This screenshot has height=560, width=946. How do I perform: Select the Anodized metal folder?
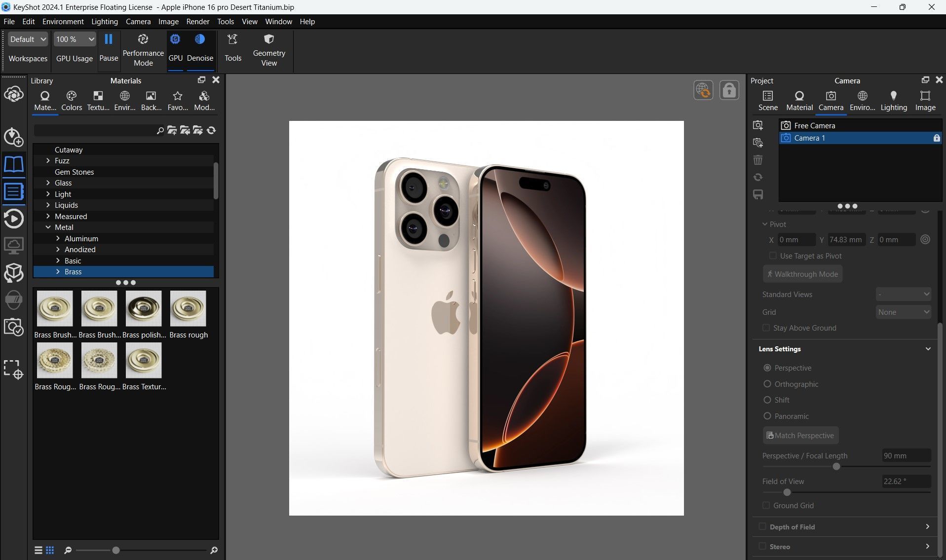click(80, 250)
